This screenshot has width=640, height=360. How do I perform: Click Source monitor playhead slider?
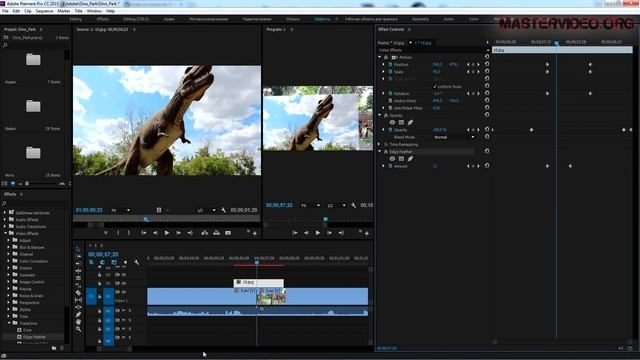pyautogui.click(x=146, y=219)
